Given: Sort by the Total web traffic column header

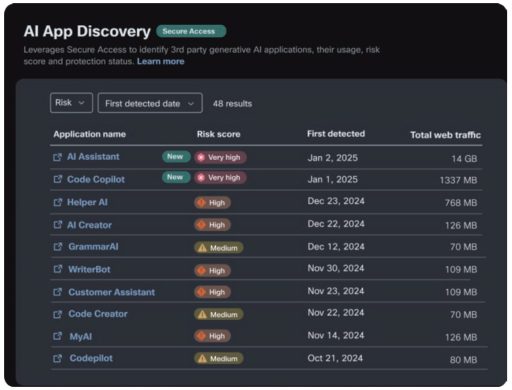Looking at the screenshot, I should (445, 135).
